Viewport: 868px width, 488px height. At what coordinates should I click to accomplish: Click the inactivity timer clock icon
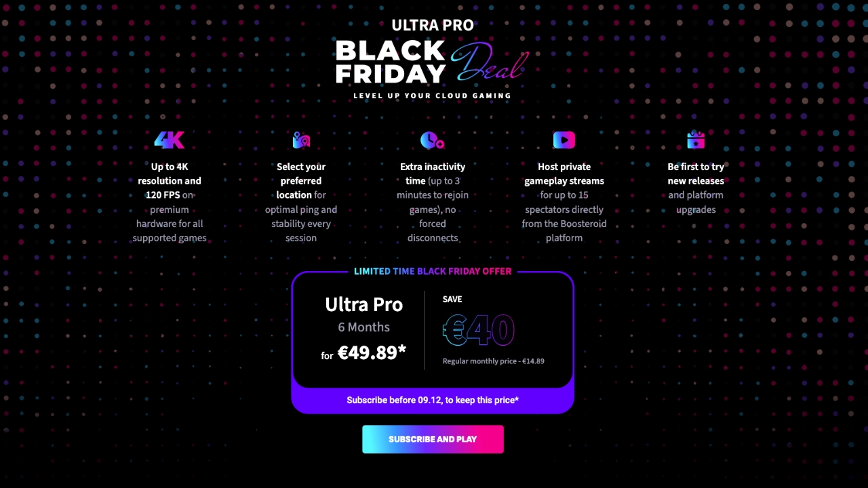(x=432, y=140)
